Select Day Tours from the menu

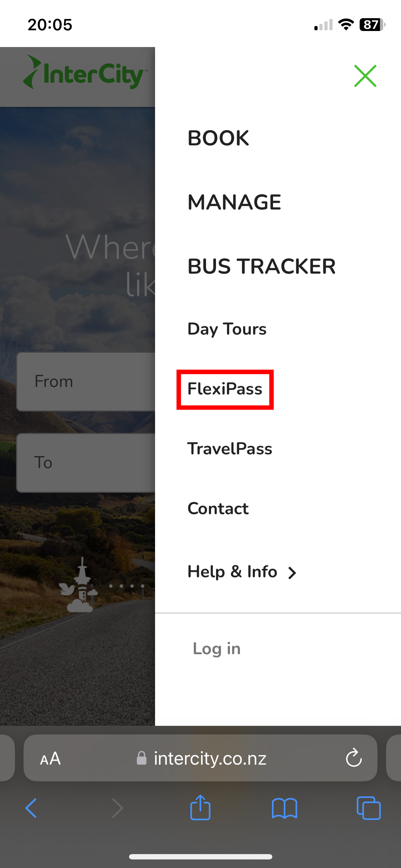pos(227,329)
